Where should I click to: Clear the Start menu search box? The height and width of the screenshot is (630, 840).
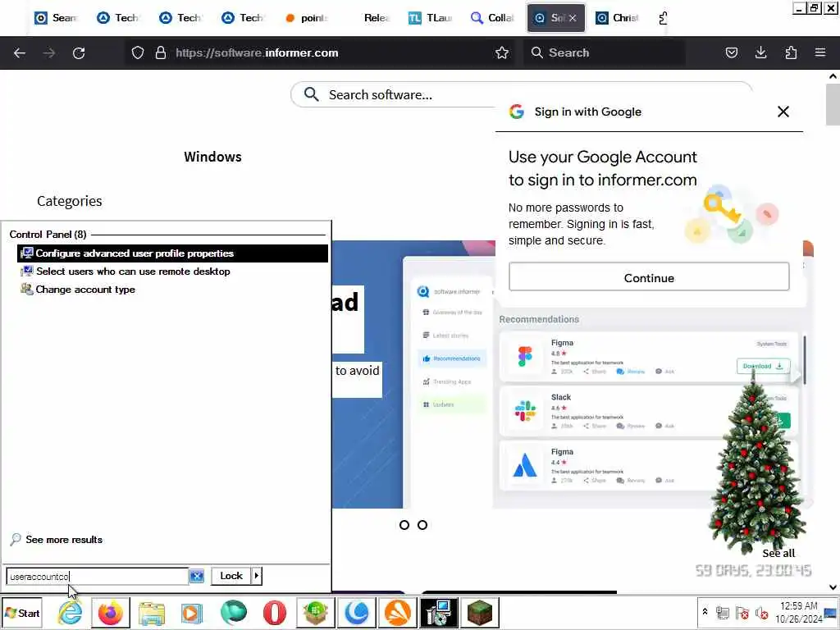[197, 576]
